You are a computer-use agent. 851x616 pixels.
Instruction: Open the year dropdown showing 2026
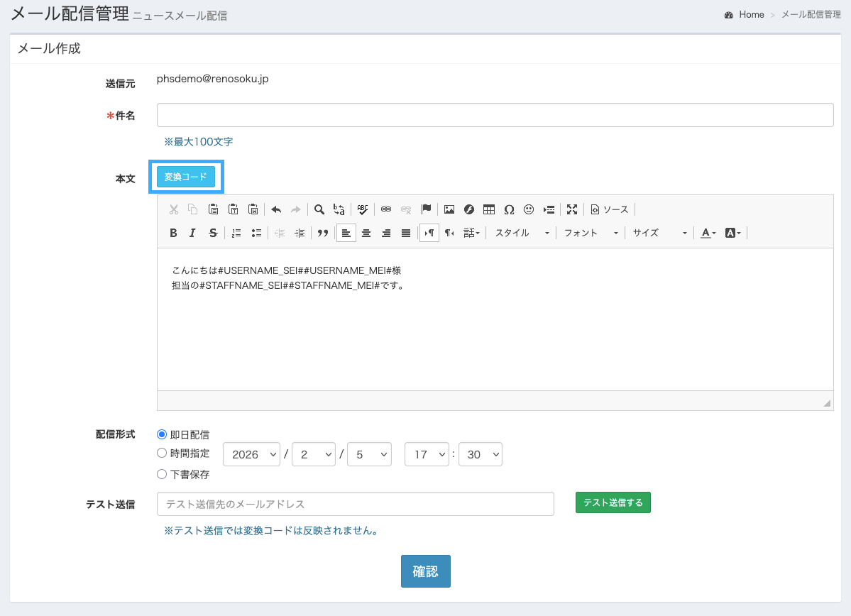click(252, 454)
